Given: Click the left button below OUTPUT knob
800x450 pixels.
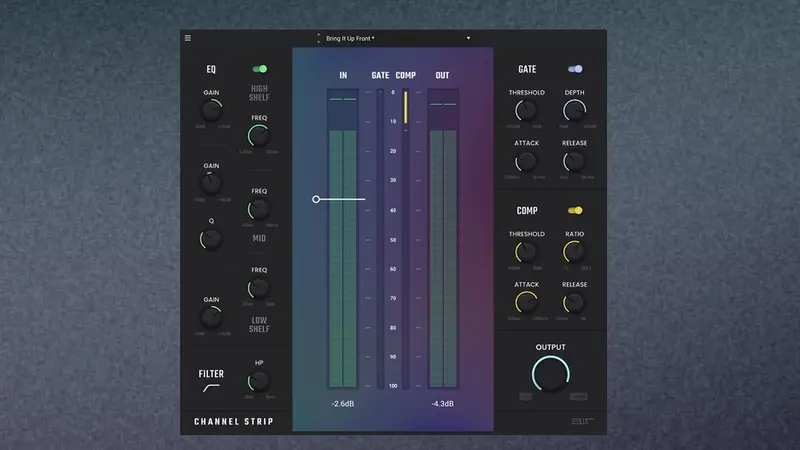Looking at the screenshot, I should [526, 396].
